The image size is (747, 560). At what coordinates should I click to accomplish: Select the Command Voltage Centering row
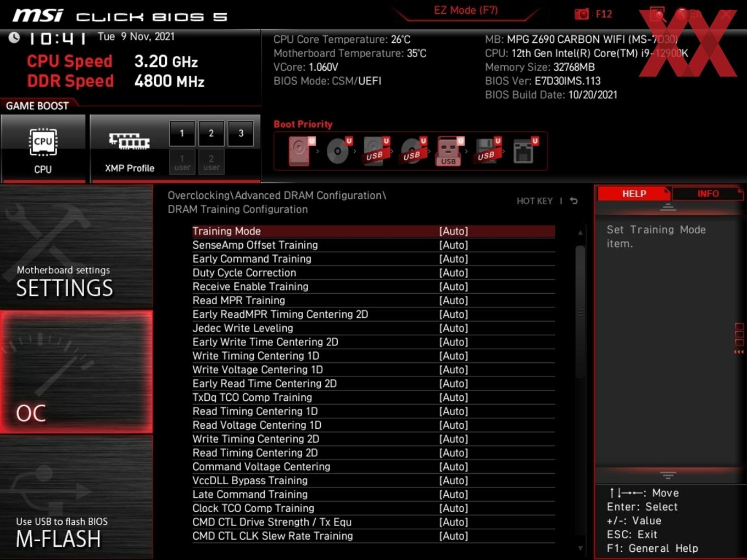click(x=374, y=467)
